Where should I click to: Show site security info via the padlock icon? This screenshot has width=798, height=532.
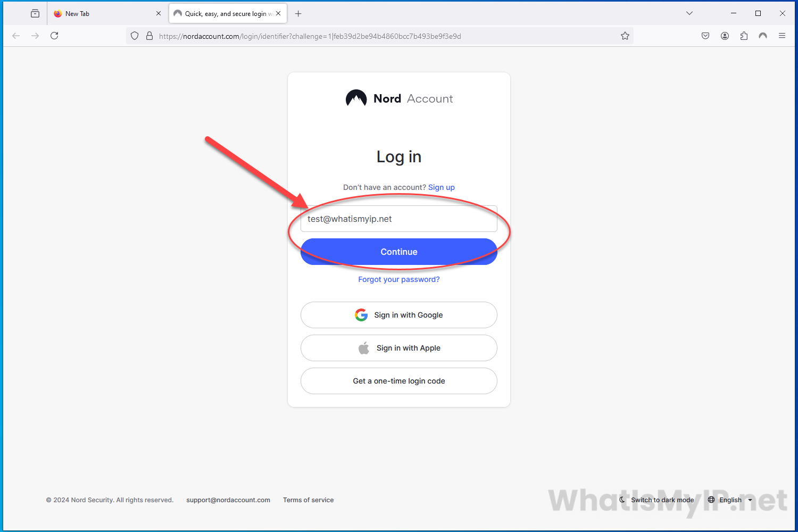149,36
